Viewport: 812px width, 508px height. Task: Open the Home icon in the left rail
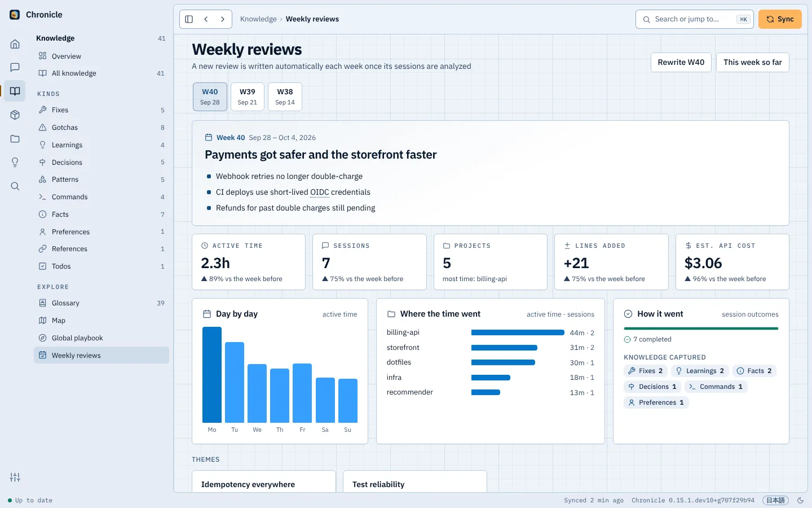[x=15, y=44]
